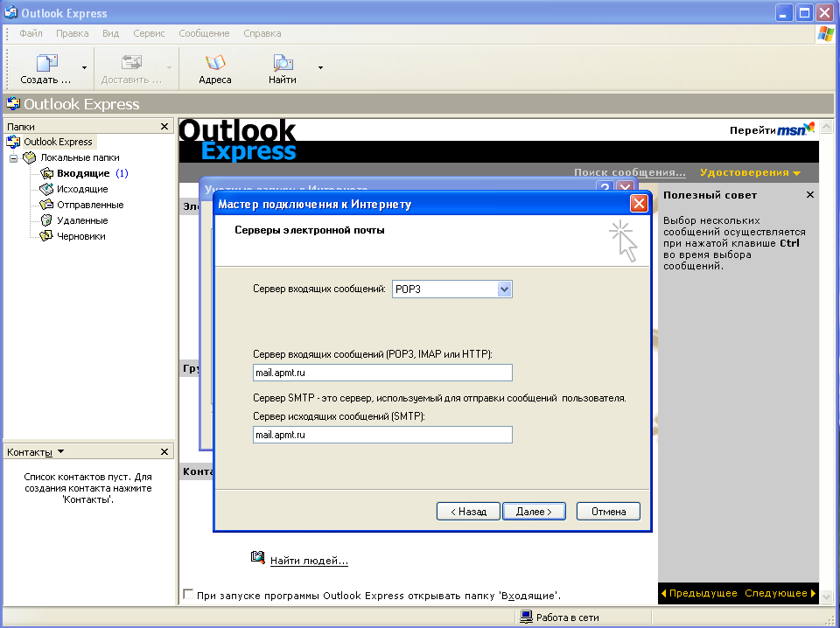Open the Файл menu
This screenshot has height=628, width=840.
pyautogui.click(x=31, y=33)
